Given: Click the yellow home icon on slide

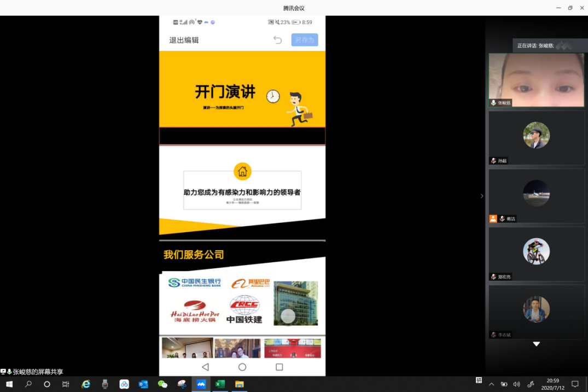Looking at the screenshot, I should 242,171.
